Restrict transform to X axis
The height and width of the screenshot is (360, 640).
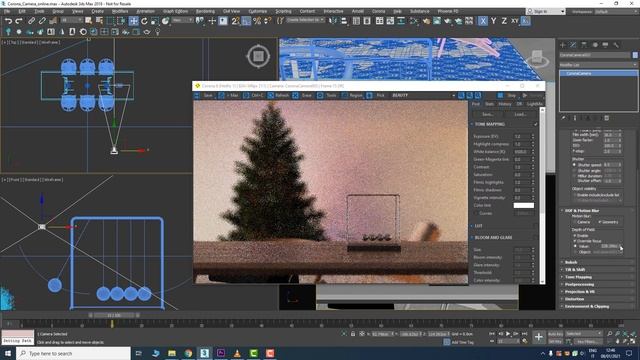point(483,20)
